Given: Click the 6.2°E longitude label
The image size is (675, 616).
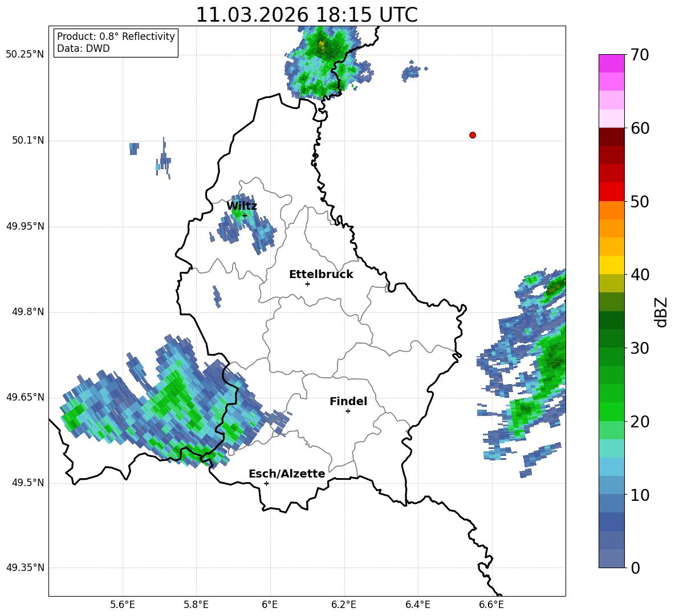Looking at the screenshot, I should (x=344, y=605).
